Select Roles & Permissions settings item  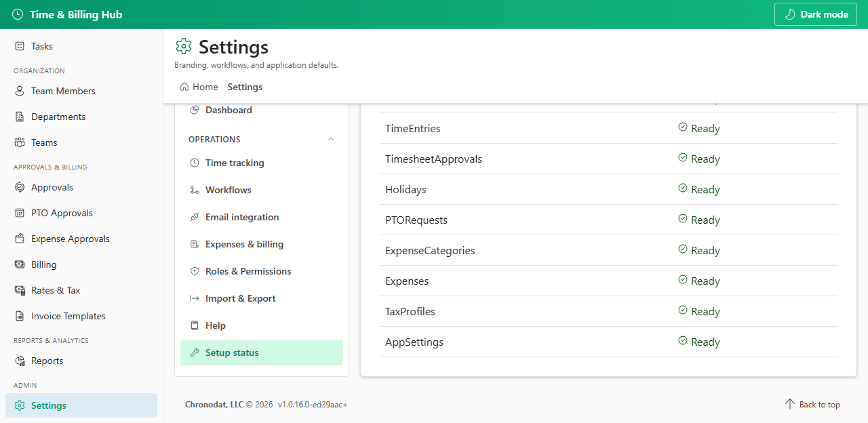tap(262, 271)
